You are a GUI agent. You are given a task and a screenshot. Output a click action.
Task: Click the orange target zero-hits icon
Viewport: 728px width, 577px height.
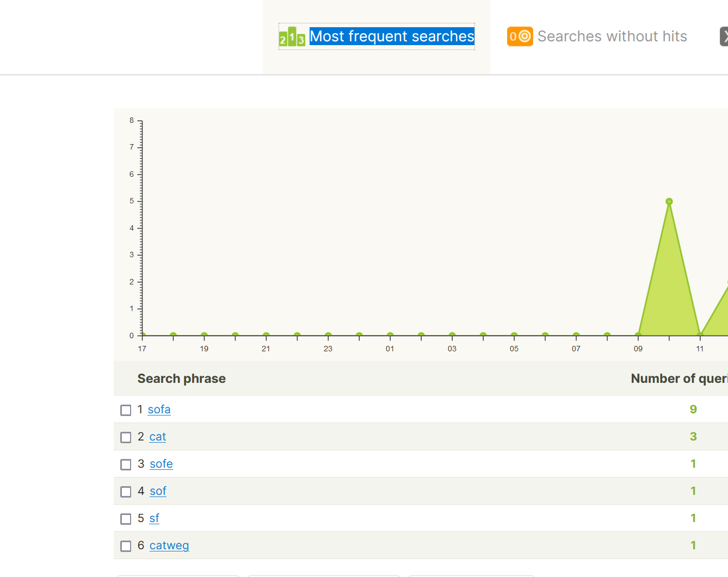click(x=520, y=36)
